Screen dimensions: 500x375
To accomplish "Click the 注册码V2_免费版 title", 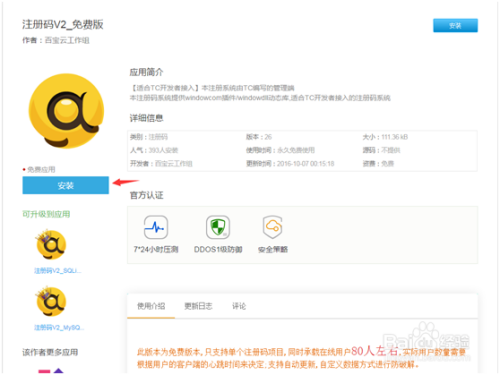I will (63, 24).
